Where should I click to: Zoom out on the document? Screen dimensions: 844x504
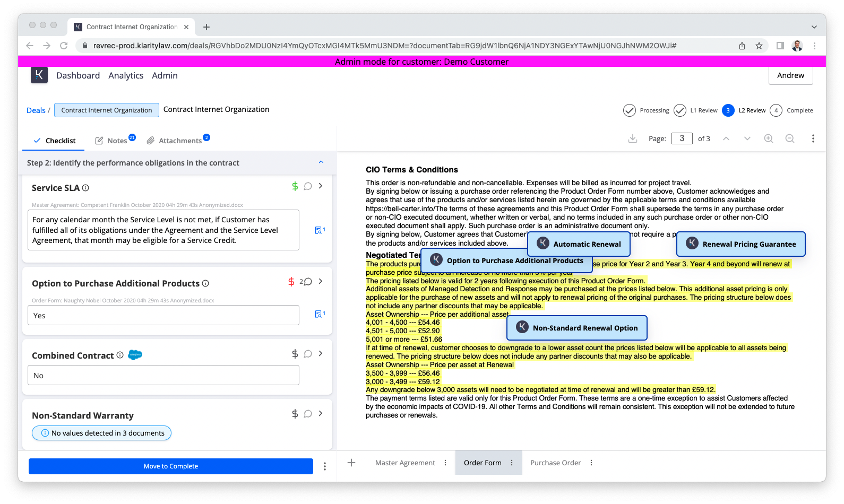790,138
